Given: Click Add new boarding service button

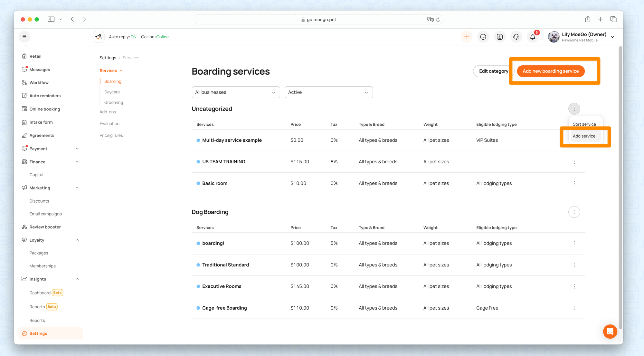Looking at the screenshot, I should point(550,71).
